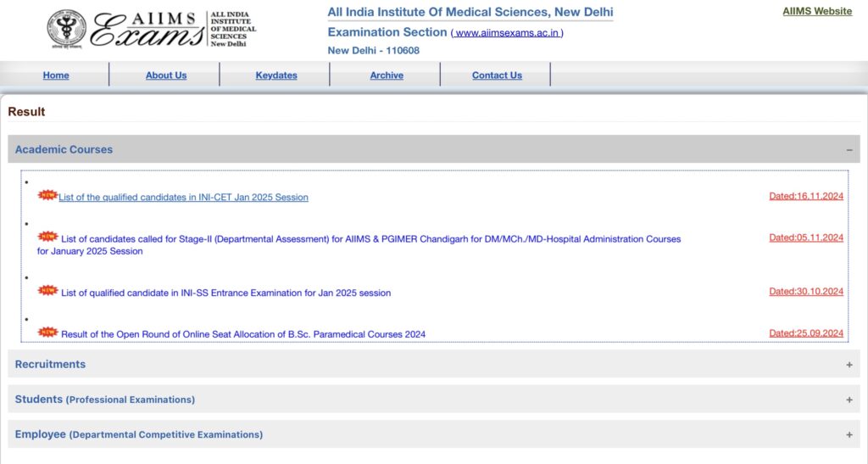Click NEW badge beside INI-SS Entrance Examination list
The height and width of the screenshot is (464, 868).
click(x=47, y=290)
